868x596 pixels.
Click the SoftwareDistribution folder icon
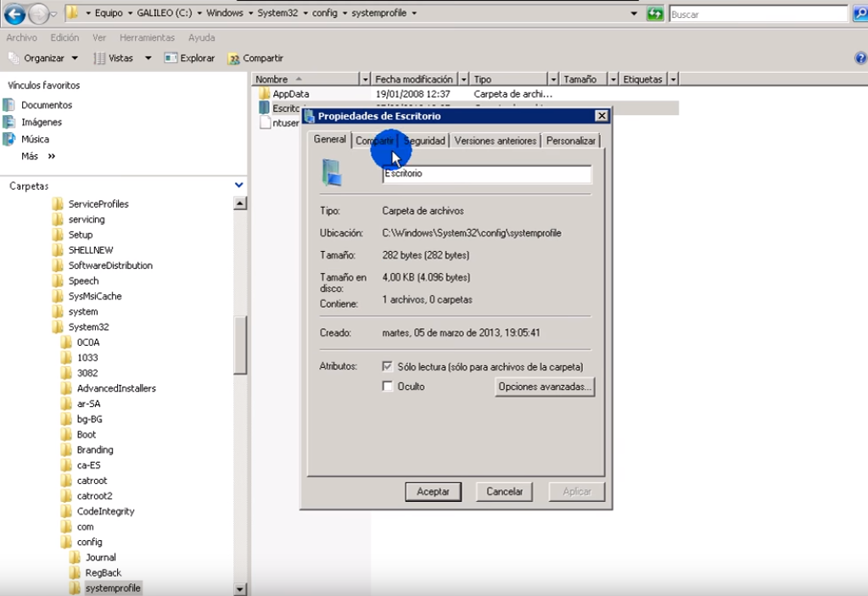click(x=59, y=265)
